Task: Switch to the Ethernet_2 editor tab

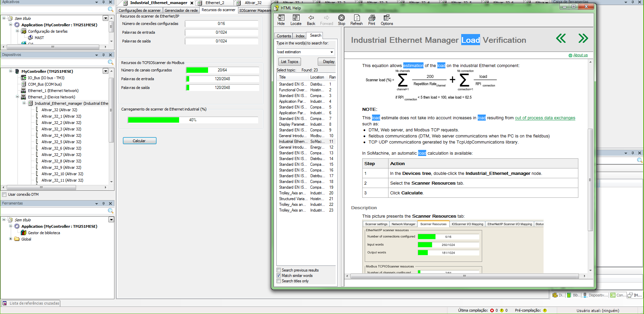Action: point(215,3)
